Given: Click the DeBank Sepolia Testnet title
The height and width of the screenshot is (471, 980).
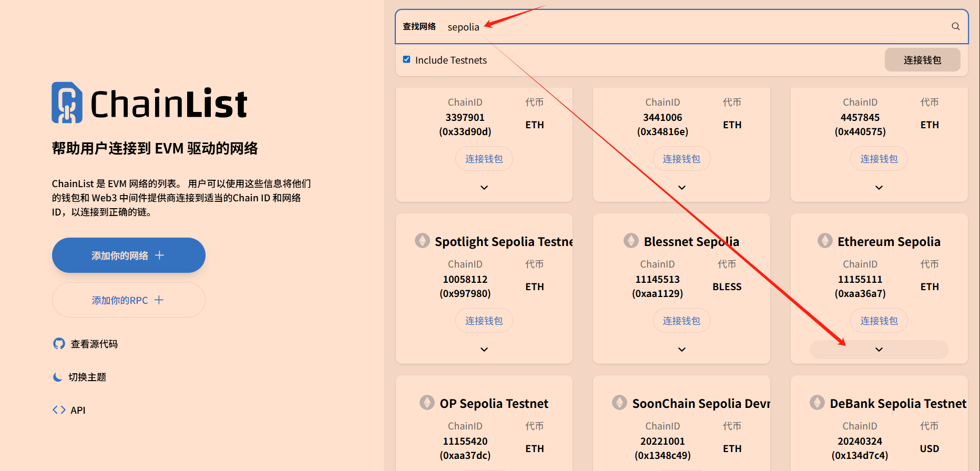Looking at the screenshot, I should tap(899, 403).
